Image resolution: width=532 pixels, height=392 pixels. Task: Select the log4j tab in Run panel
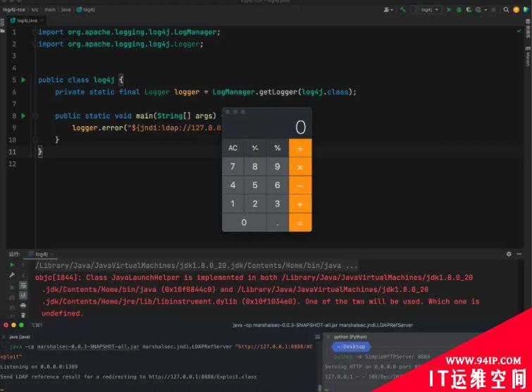point(40,255)
